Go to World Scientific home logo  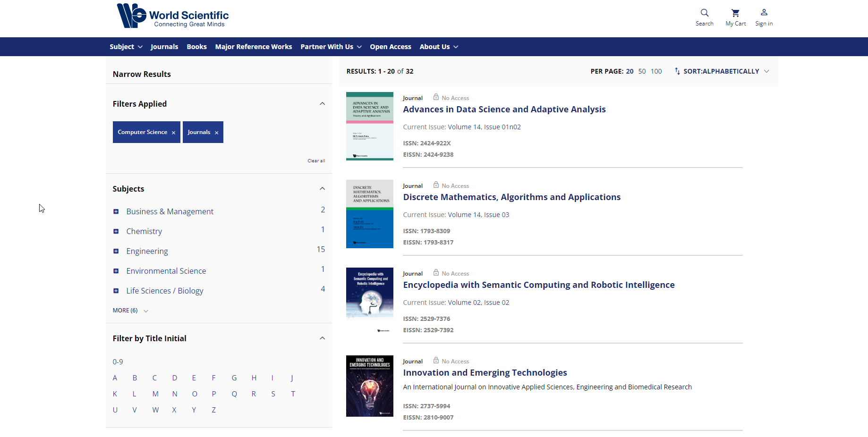click(173, 16)
